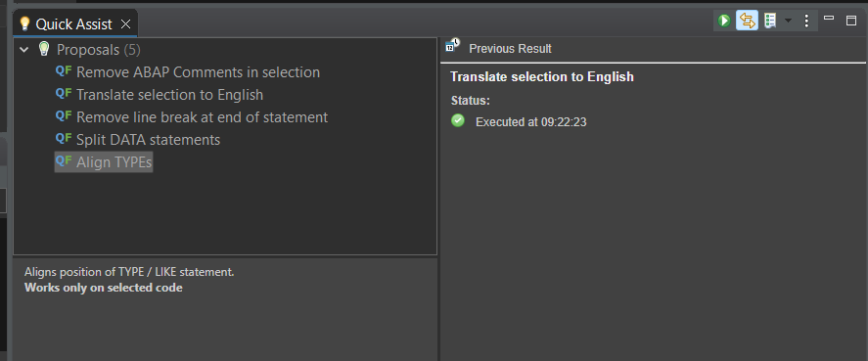Minimize the Quick Assist view panel
868x361 pixels.
point(829,19)
